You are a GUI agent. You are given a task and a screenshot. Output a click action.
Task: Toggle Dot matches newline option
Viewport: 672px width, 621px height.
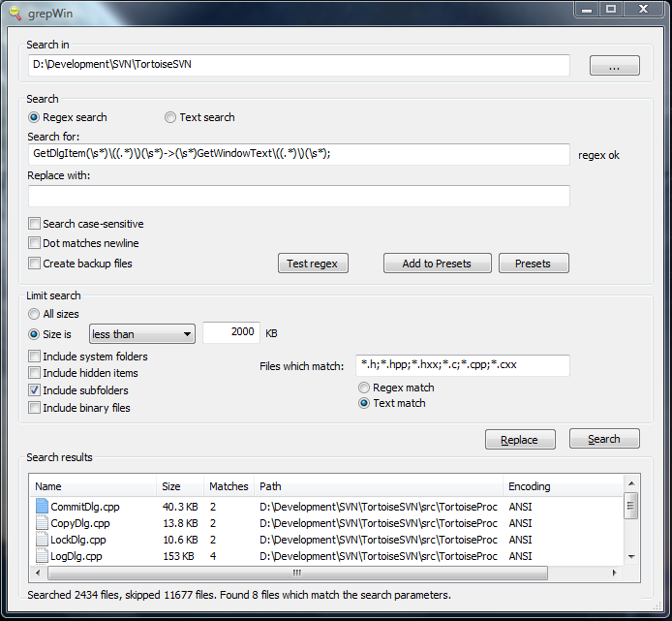pyautogui.click(x=35, y=243)
